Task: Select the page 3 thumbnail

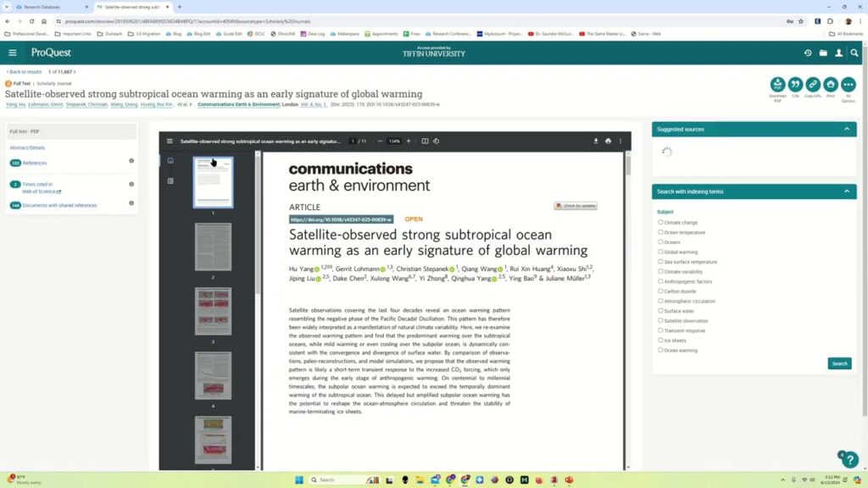Action: point(213,311)
